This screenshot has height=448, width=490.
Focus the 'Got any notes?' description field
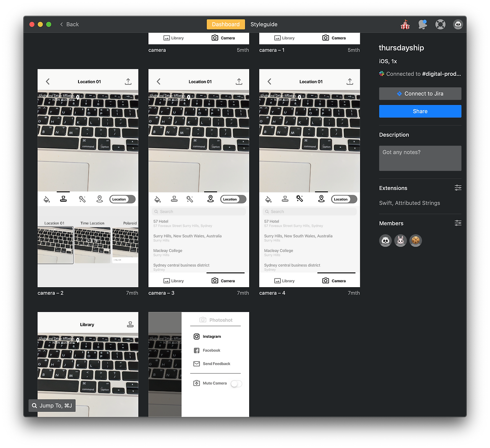click(420, 158)
